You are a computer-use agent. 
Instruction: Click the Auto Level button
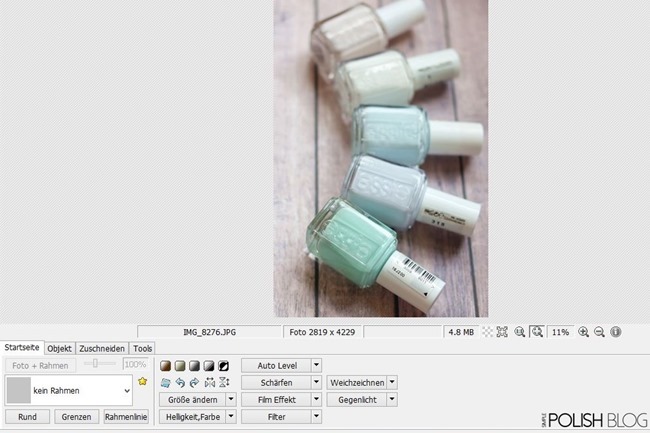276,365
